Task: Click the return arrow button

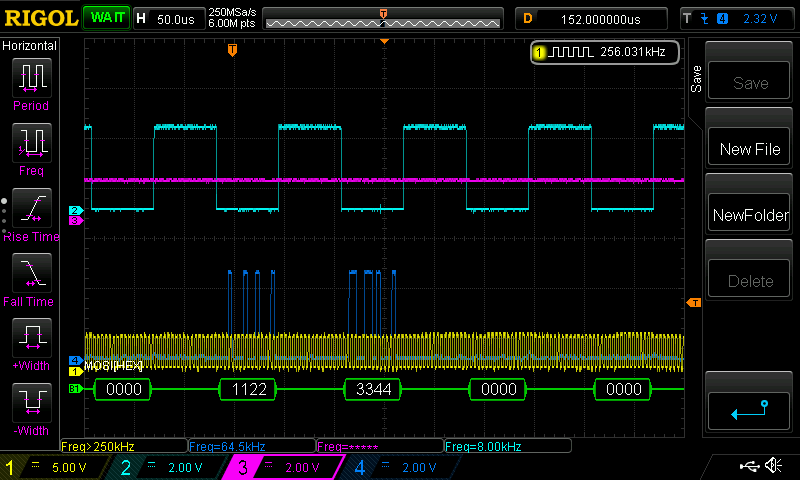Action: point(749,410)
